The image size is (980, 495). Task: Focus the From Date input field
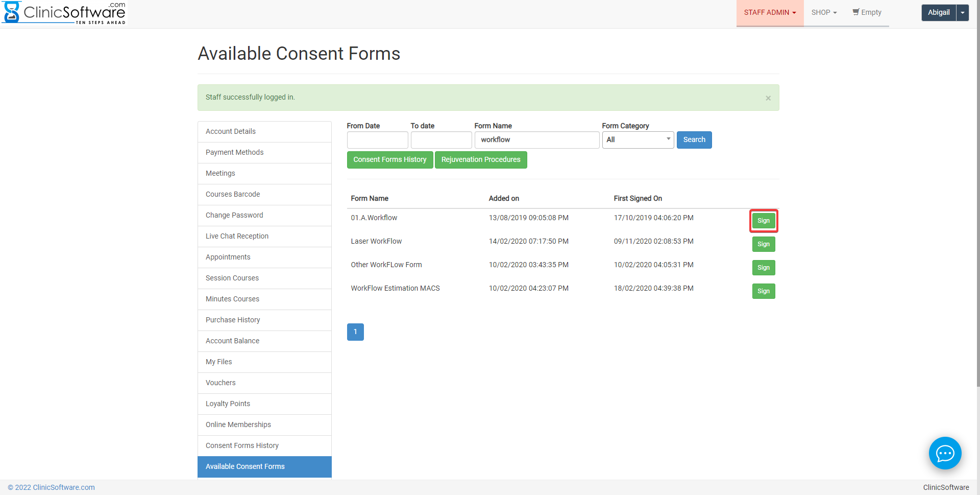[x=377, y=140]
